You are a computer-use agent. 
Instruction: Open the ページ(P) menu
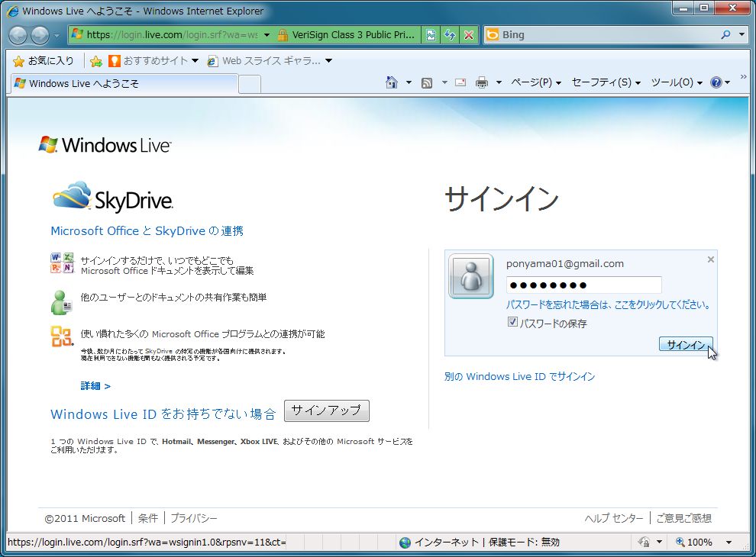pos(536,82)
